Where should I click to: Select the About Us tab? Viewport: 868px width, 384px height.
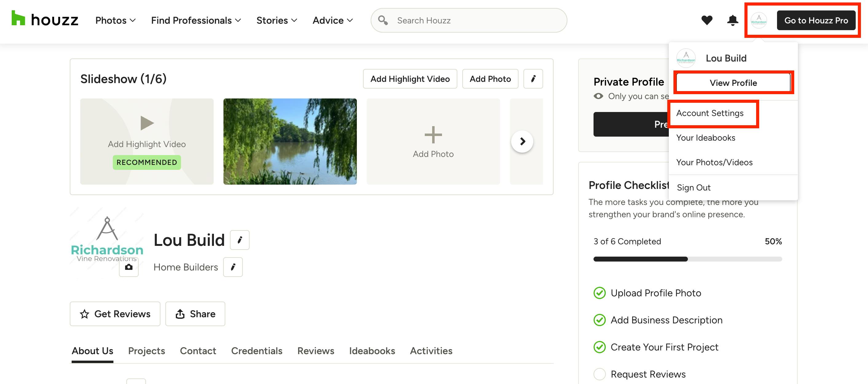click(92, 351)
